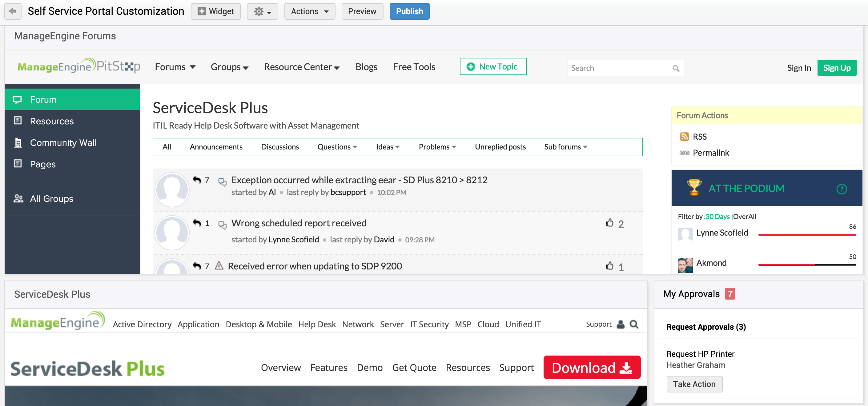868x406 pixels.
Task: Click the Support user profile icon
Action: click(621, 324)
